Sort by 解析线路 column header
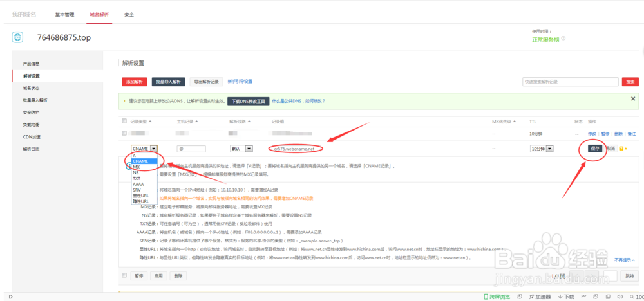Viewport: 644px width, 301px height. tap(240, 122)
